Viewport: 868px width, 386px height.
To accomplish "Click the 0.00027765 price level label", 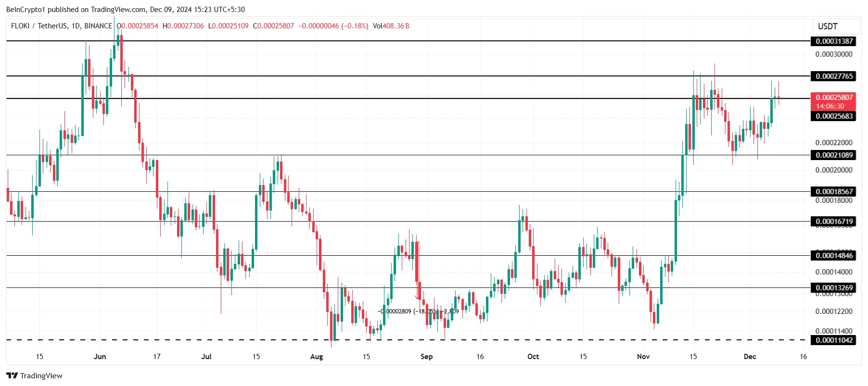I will tap(834, 76).
